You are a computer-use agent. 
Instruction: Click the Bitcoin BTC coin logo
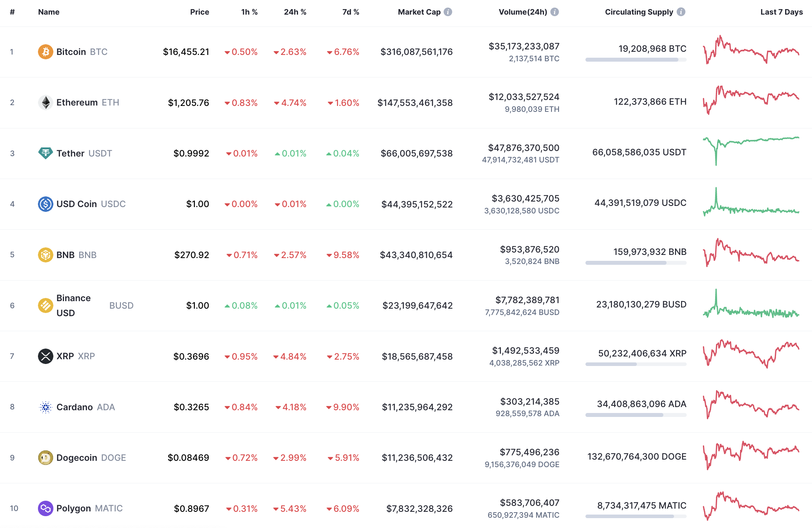(45, 51)
